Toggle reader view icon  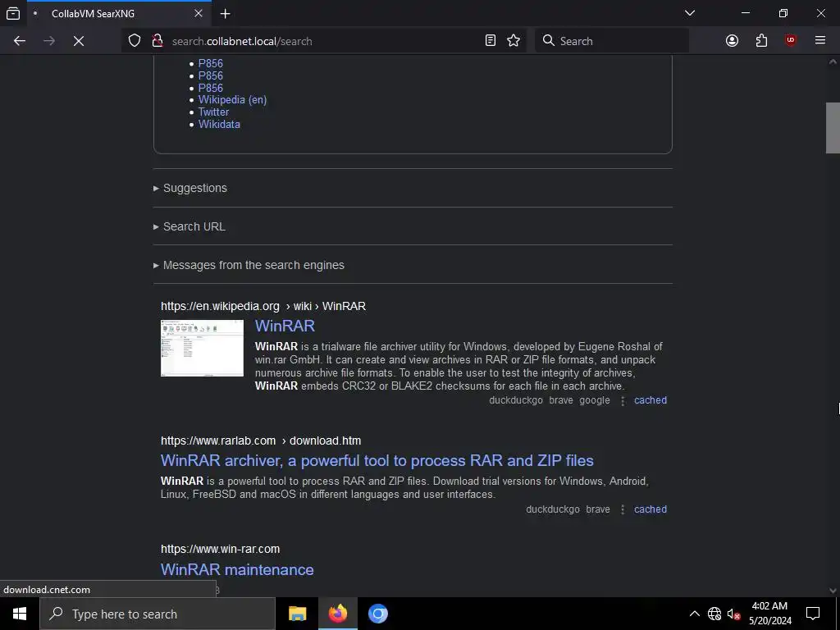click(x=491, y=41)
